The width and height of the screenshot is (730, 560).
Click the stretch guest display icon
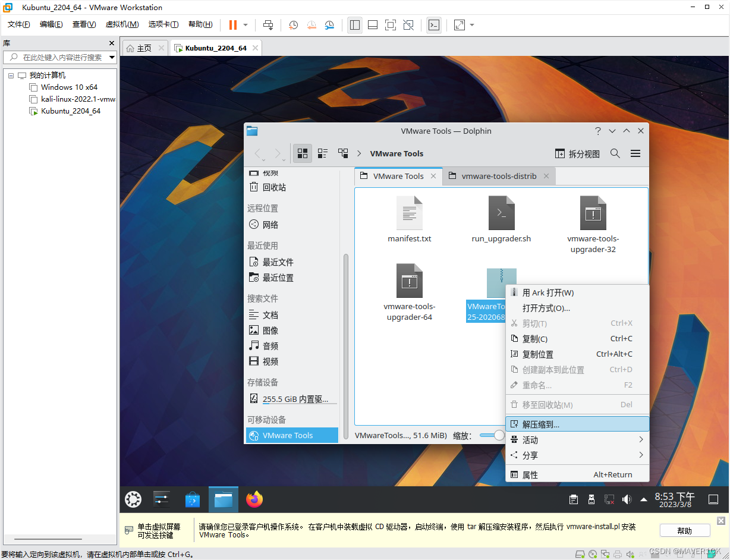click(460, 25)
